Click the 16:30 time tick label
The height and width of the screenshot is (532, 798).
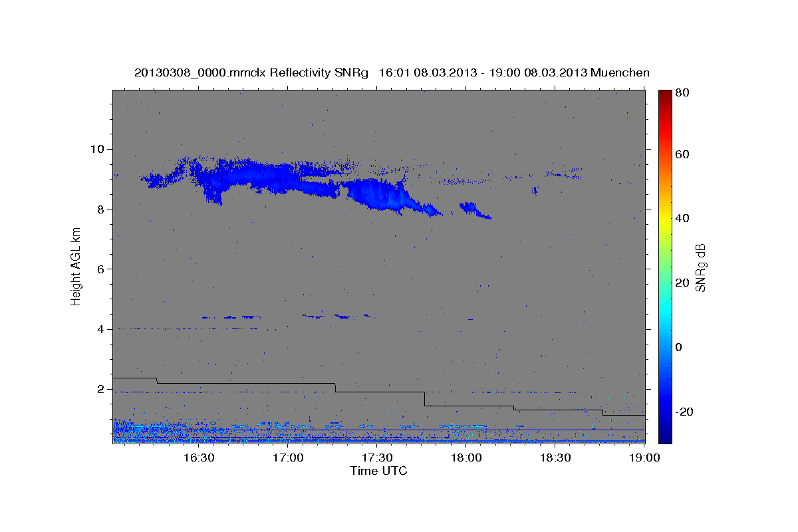click(x=198, y=458)
